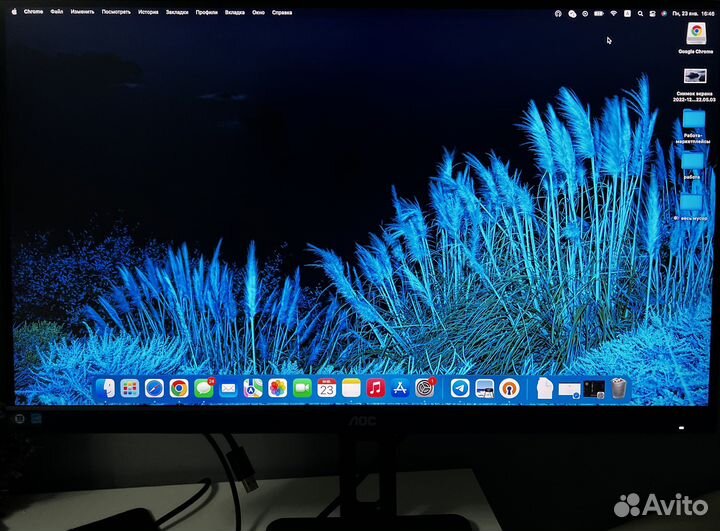Viewport: 720px width, 531px height.
Task: Open Control Center
Action: click(652, 14)
